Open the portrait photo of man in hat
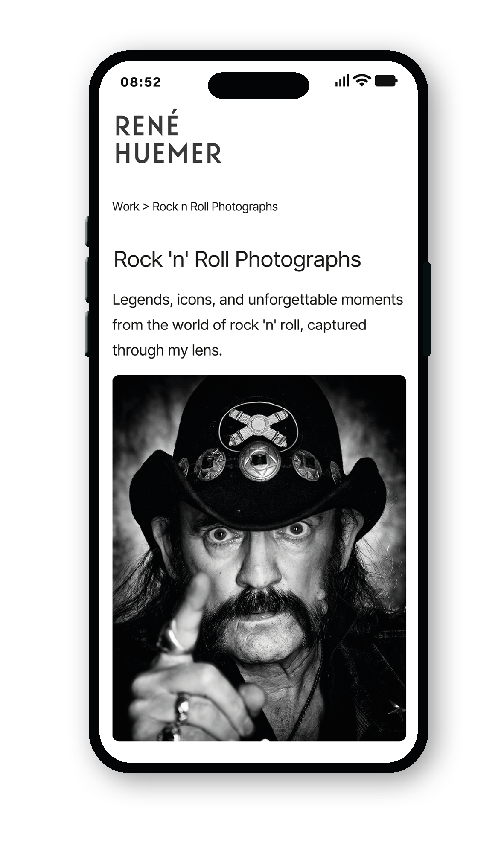Image resolution: width=504 pixels, height=857 pixels. [259, 558]
